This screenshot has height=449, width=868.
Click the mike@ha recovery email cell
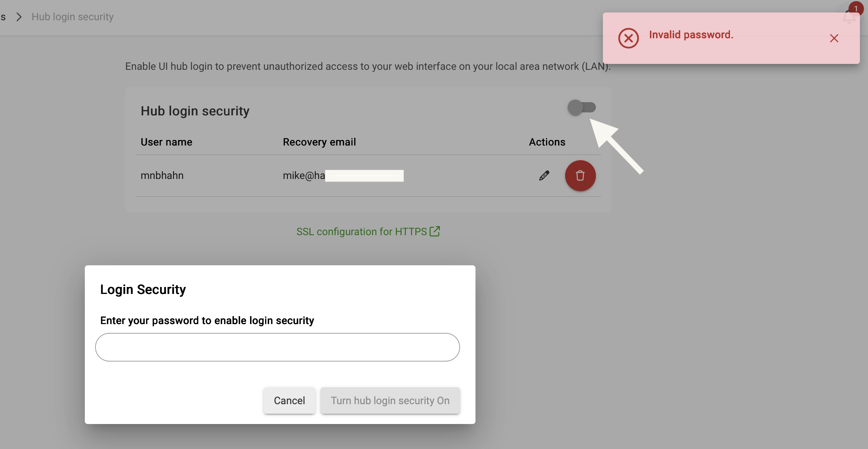[x=304, y=176]
